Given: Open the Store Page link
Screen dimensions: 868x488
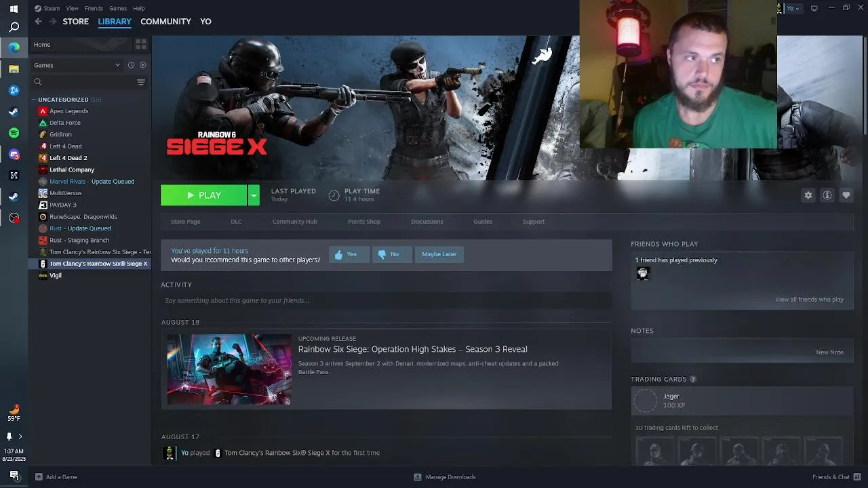Looking at the screenshot, I should click(x=185, y=222).
